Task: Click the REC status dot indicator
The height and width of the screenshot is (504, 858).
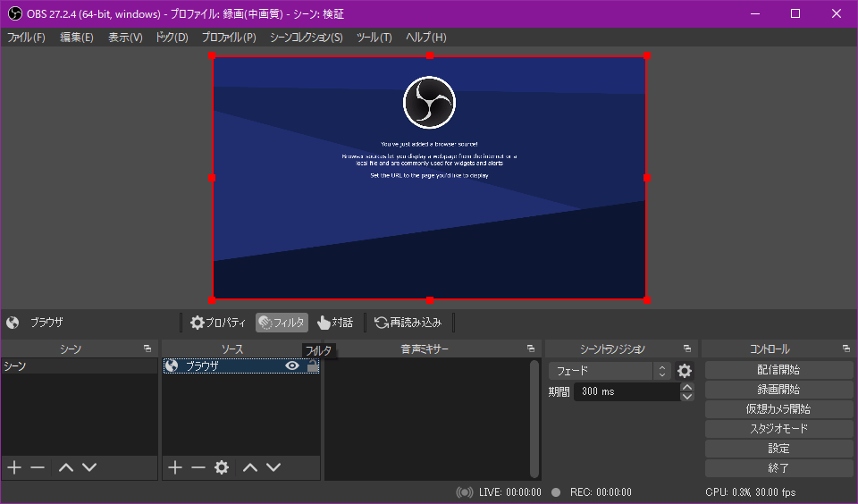Action: point(556,492)
